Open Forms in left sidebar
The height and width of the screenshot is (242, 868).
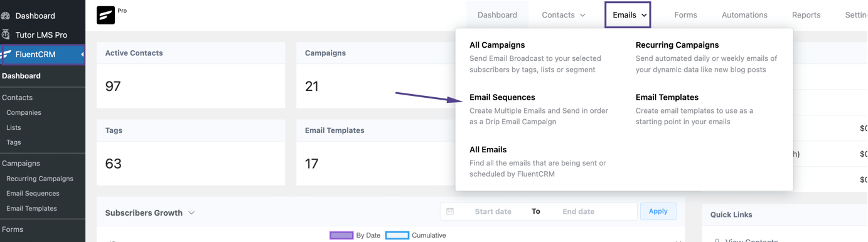pos(13,229)
